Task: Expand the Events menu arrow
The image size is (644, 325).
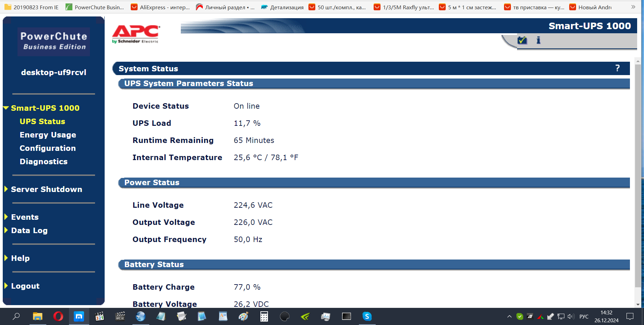Action: 6,217
